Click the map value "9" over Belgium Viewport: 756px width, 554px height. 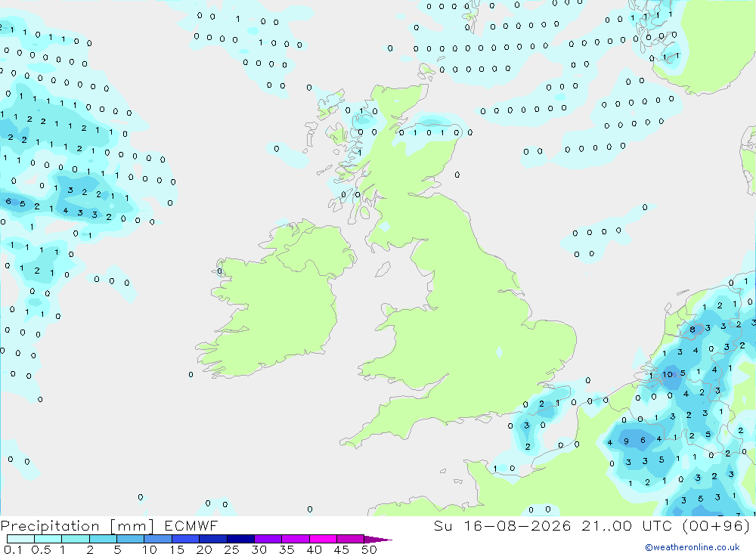[626, 441]
